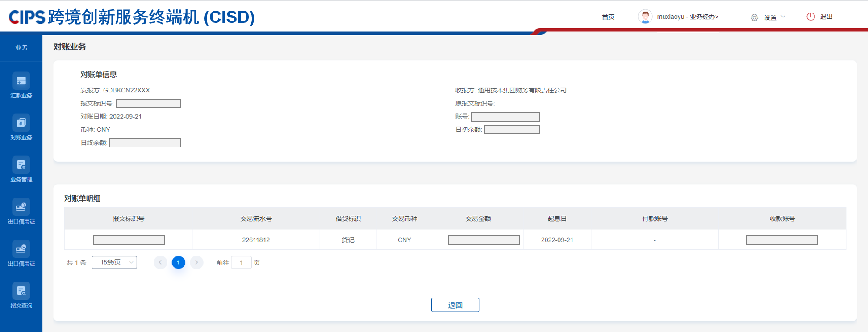This screenshot has height=332, width=868.
Task: Go to next page arrow
Action: [196, 262]
